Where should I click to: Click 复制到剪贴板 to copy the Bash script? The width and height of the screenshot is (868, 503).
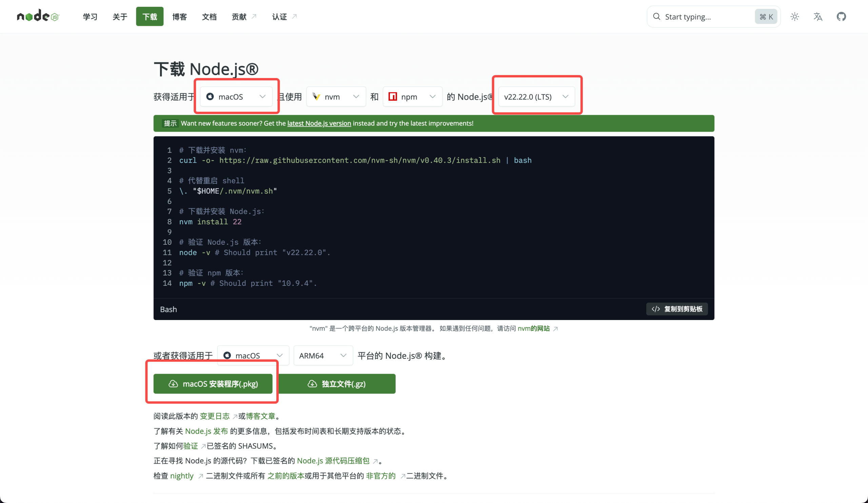[676, 309]
